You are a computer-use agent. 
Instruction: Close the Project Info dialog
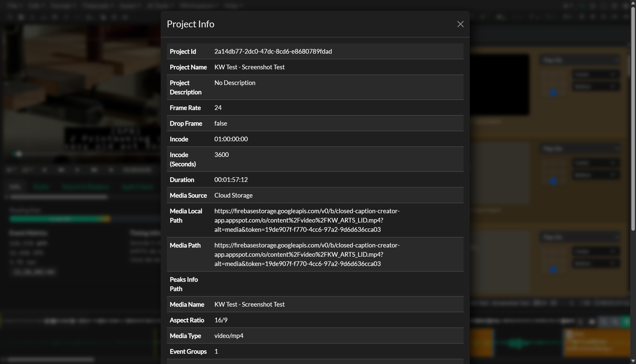click(460, 24)
